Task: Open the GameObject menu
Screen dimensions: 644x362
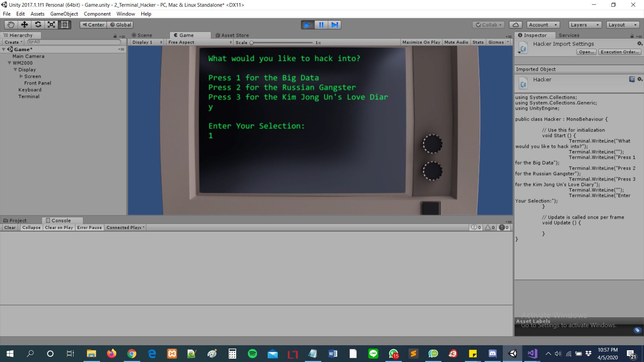Action: coord(64,14)
